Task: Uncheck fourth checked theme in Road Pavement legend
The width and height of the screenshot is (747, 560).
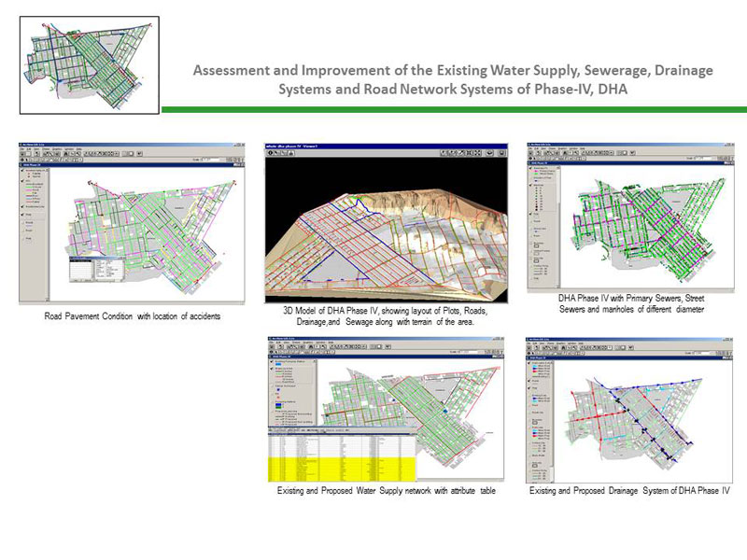Action: coord(22,215)
